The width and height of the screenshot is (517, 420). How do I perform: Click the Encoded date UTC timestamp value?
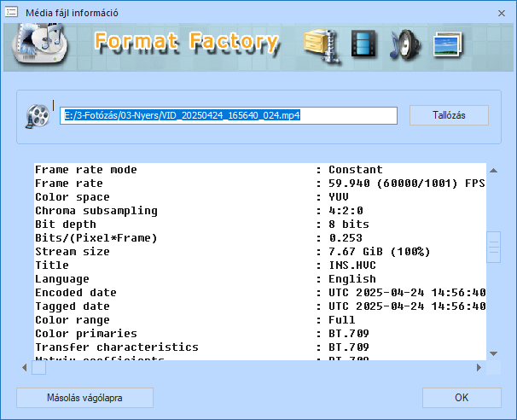tap(407, 293)
